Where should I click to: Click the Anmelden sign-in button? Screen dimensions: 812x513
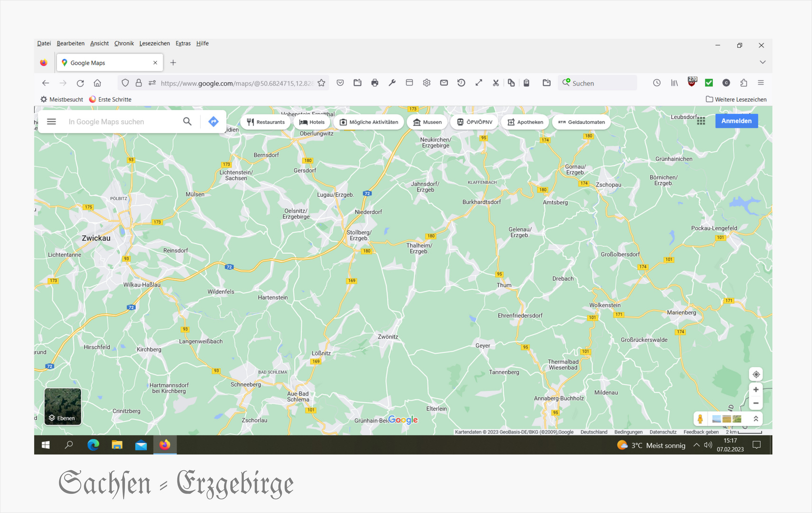pyautogui.click(x=737, y=121)
